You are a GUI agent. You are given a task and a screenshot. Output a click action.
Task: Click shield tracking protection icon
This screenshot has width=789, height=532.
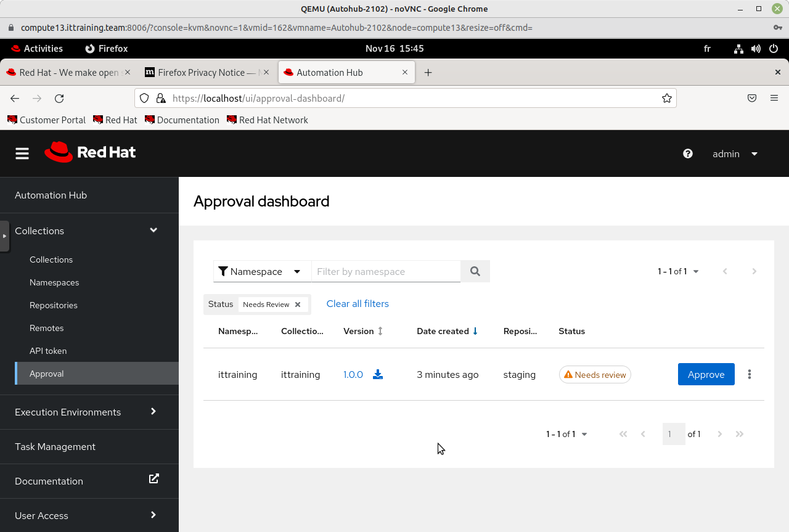tap(144, 98)
